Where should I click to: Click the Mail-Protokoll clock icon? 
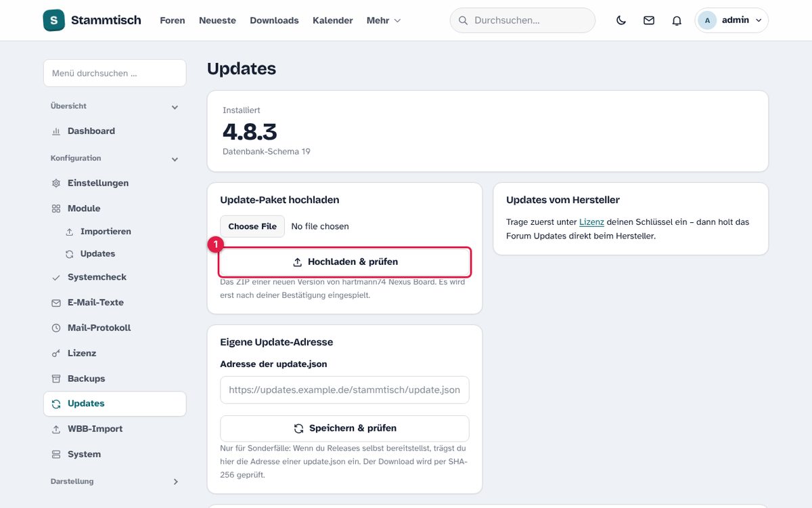click(56, 328)
